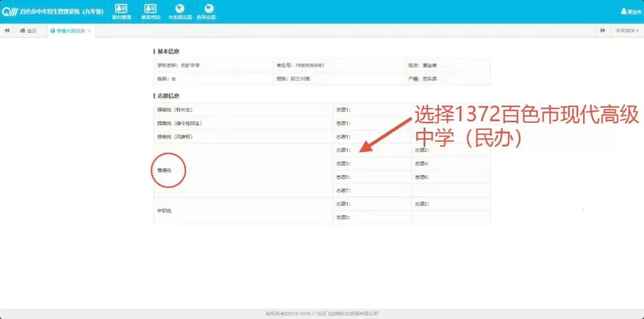Click the 普通批 row label
This screenshot has width=644, height=319.
[165, 170]
